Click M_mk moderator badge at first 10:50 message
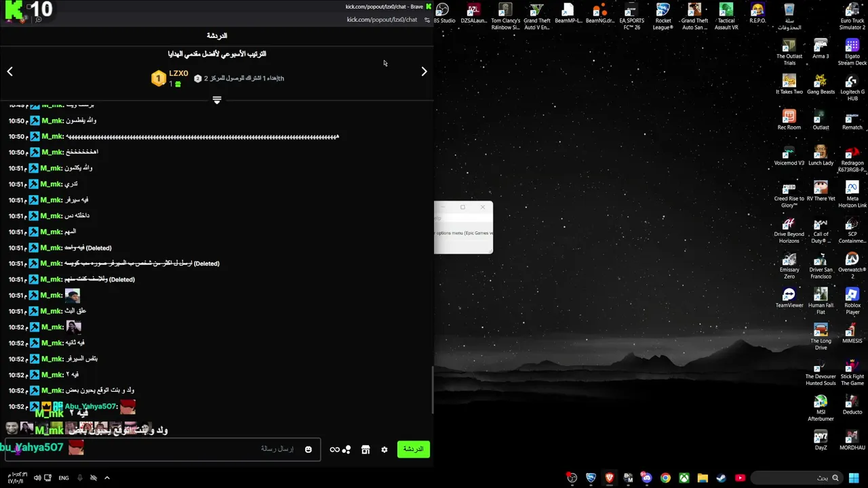Viewport: 868px width, 488px height. (x=35, y=121)
